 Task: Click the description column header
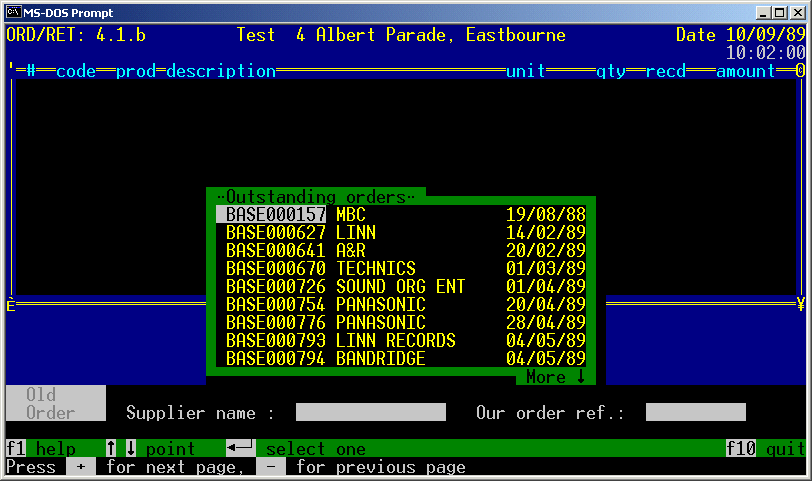coord(221,71)
